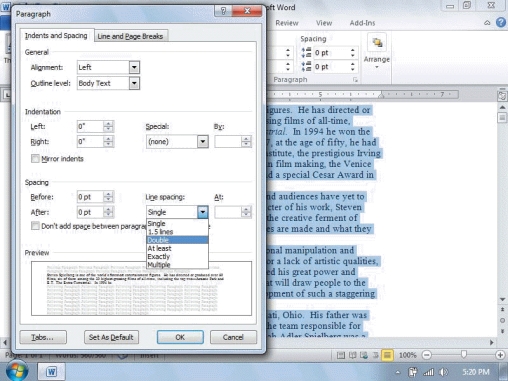Image resolution: width=508 pixels, height=381 pixels.
Task: Click the tab selector at ruler left
Action: (x=7, y=95)
